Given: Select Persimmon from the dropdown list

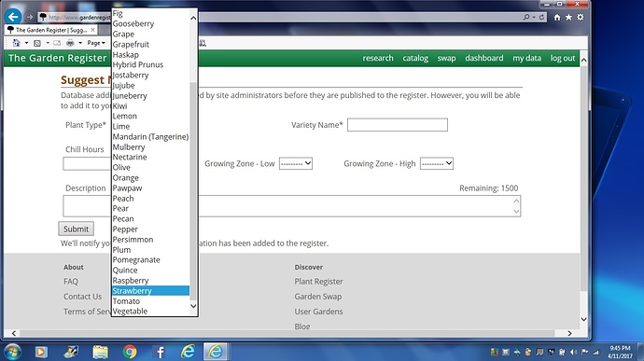Looking at the screenshot, I should pyautogui.click(x=150, y=240).
